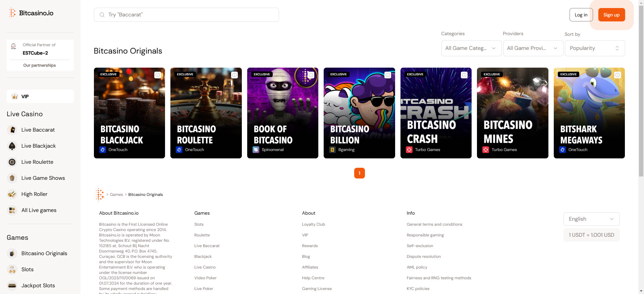The height and width of the screenshot is (294, 644).
Task: Click Turbo Games icon on Bitcasino Crash
Action: (409, 150)
